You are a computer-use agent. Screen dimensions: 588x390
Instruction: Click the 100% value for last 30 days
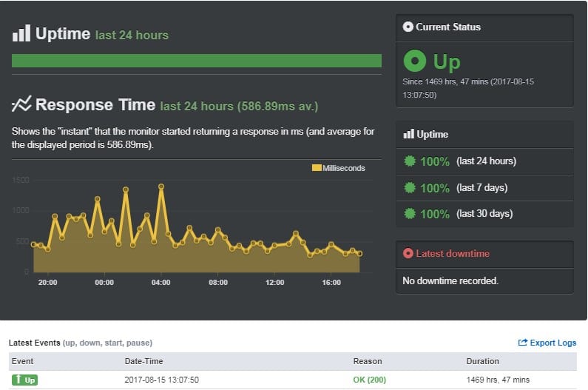coord(435,214)
